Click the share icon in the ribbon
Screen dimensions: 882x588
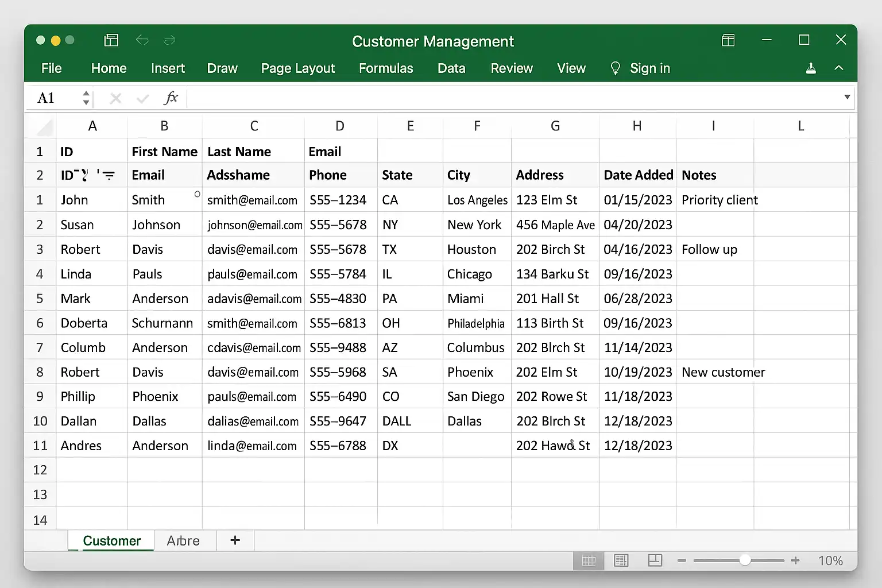pos(811,68)
